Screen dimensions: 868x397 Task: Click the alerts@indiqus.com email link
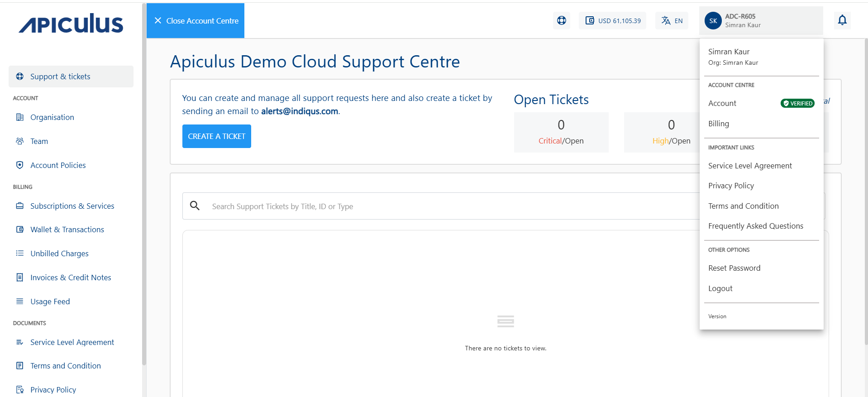(299, 111)
